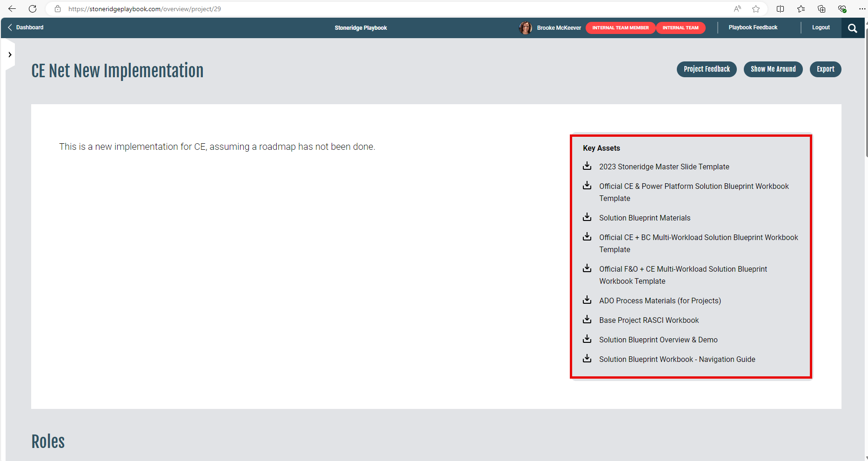Screen dimensions: 868x461
Task: Reload the page with refresh icon
Action: click(33, 9)
